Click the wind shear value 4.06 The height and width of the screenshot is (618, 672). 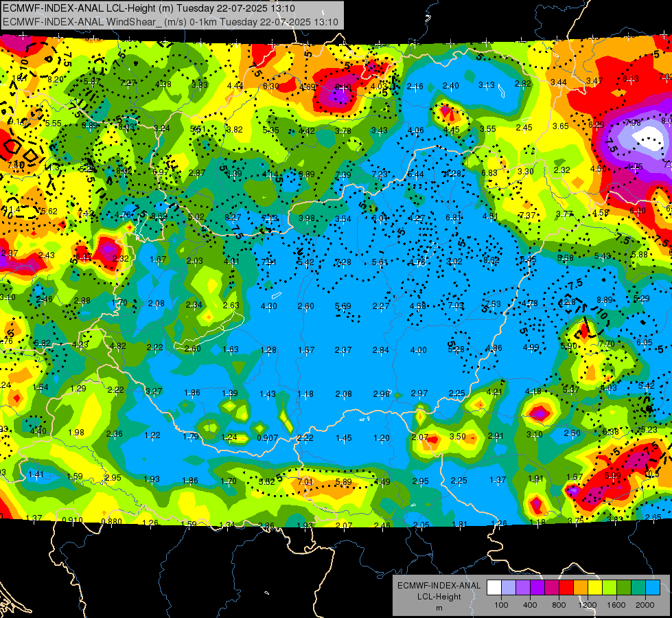(x=415, y=130)
